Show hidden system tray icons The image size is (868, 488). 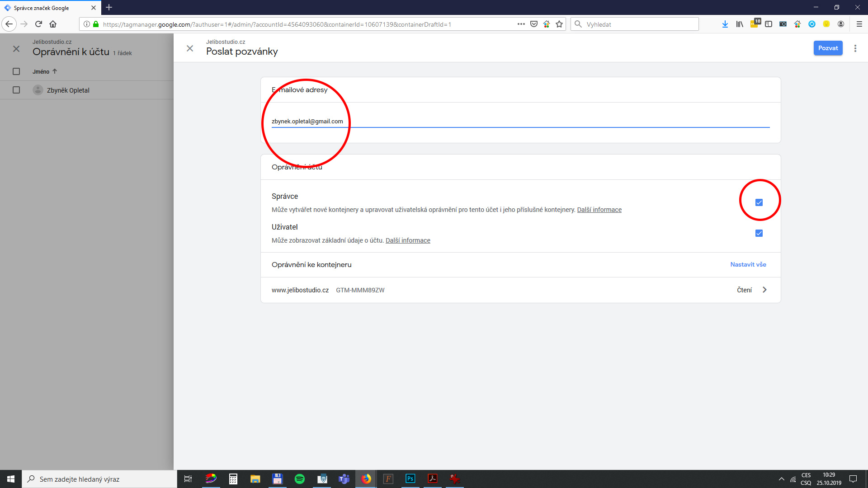tap(781, 479)
